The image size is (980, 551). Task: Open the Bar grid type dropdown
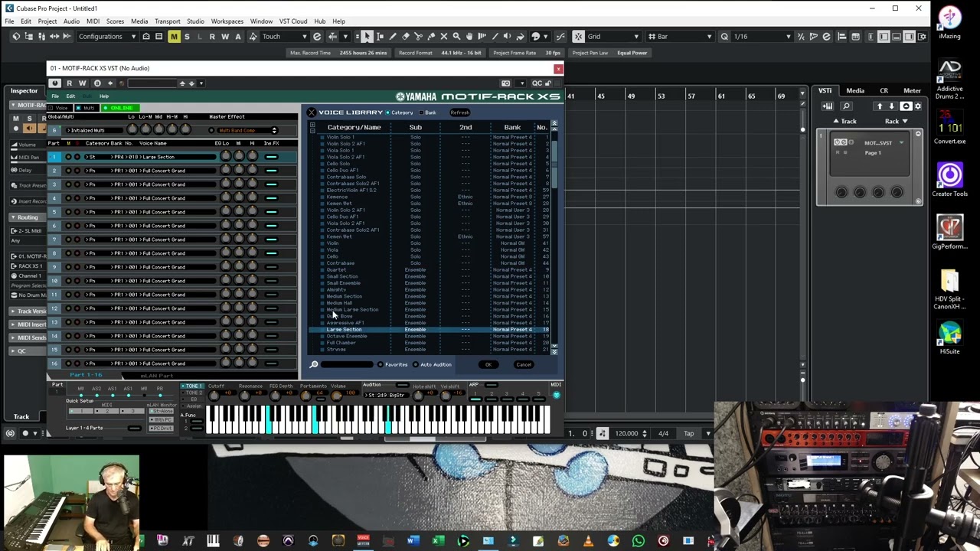(x=681, y=36)
